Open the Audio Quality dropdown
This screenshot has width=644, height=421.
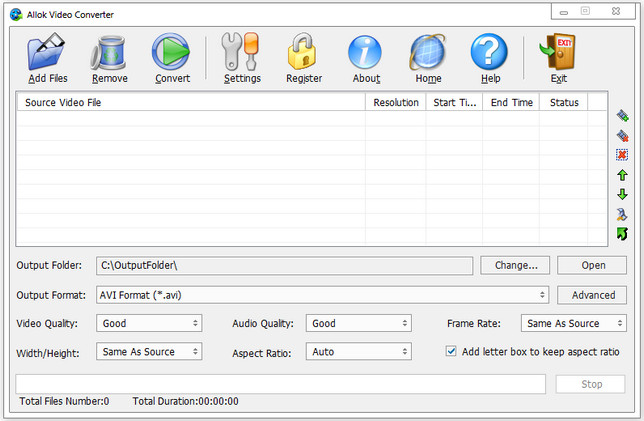(359, 323)
